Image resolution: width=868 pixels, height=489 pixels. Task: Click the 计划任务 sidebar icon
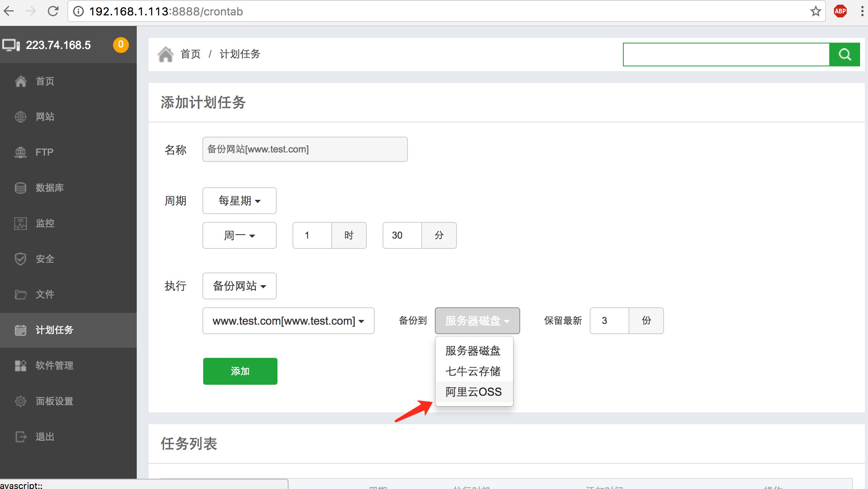(21, 331)
